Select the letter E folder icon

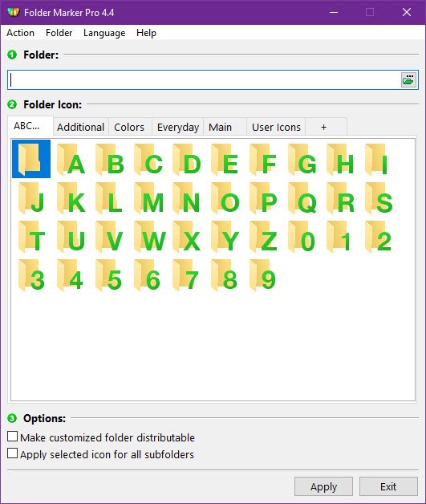(224, 159)
